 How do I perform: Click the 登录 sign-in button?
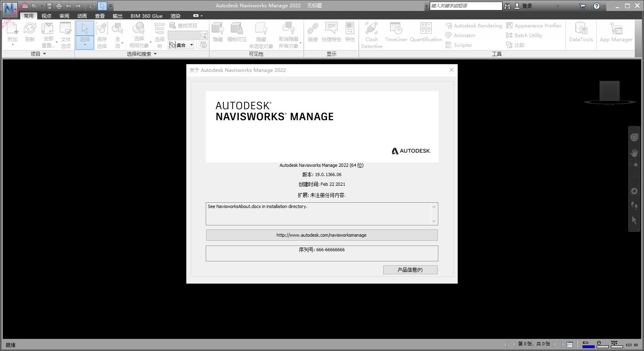click(523, 6)
